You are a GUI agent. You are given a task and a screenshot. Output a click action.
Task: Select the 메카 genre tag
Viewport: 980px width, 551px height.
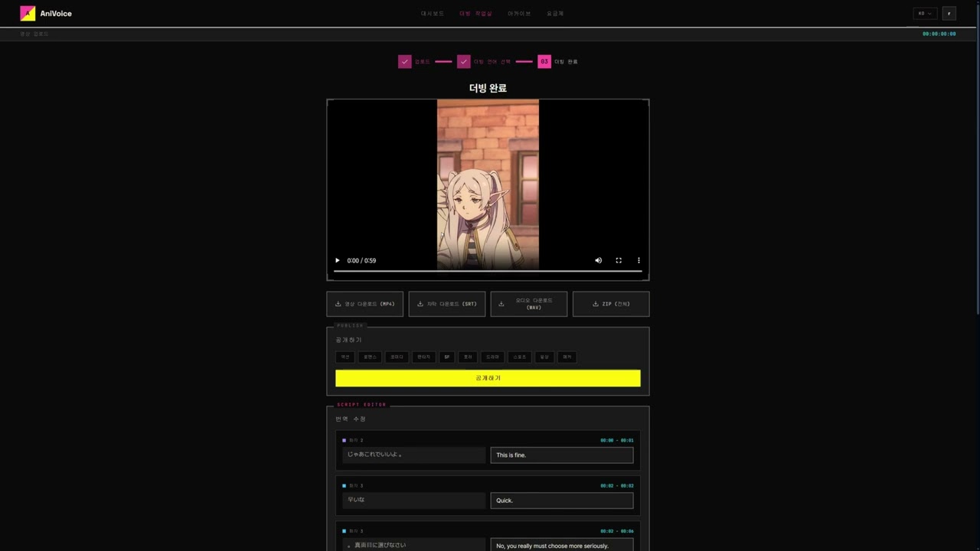567,357
